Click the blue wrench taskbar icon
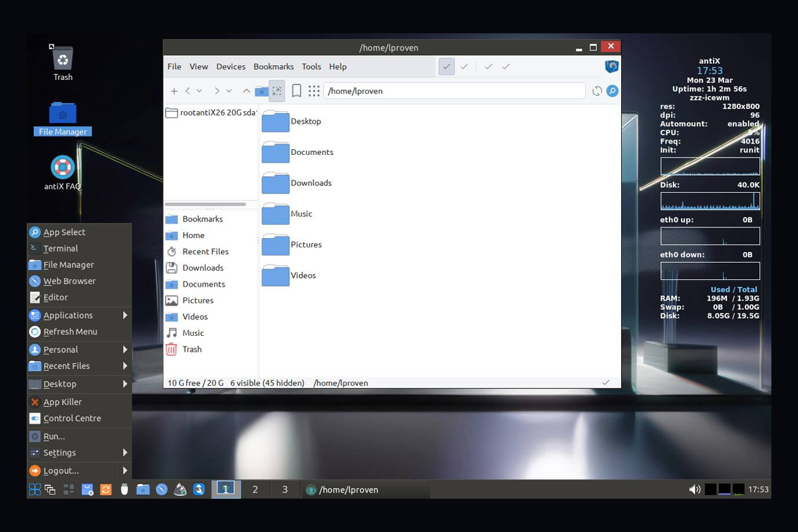Viewport: 798px width, 532px height. (x=198, y=489)
